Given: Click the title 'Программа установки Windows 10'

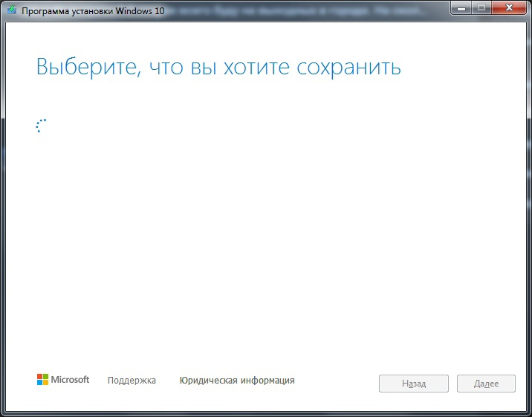Looking at the screenshot, I should [x=93, y=11].
